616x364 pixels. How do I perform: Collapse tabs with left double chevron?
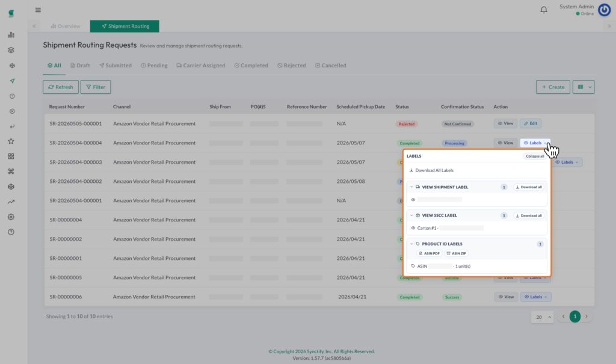coord(34,26)
